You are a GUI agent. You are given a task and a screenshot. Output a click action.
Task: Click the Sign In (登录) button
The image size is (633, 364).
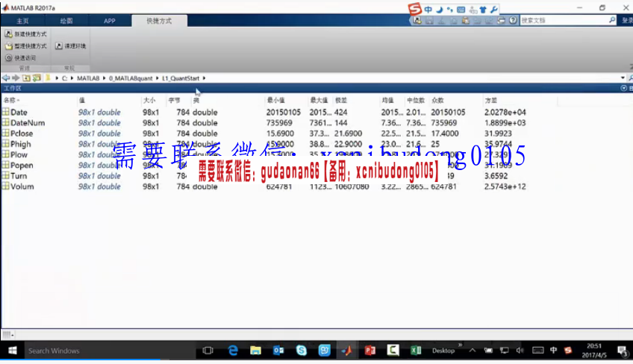coord(627,20)
